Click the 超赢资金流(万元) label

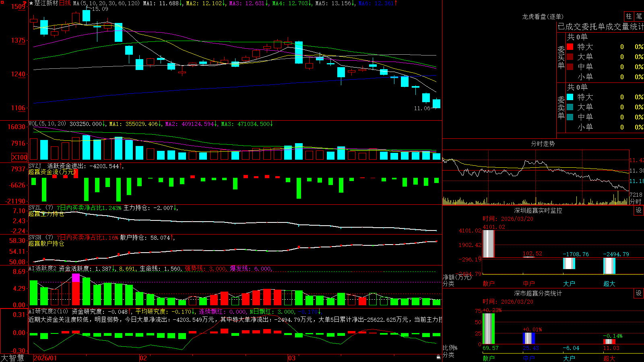[x=52, y=172]
